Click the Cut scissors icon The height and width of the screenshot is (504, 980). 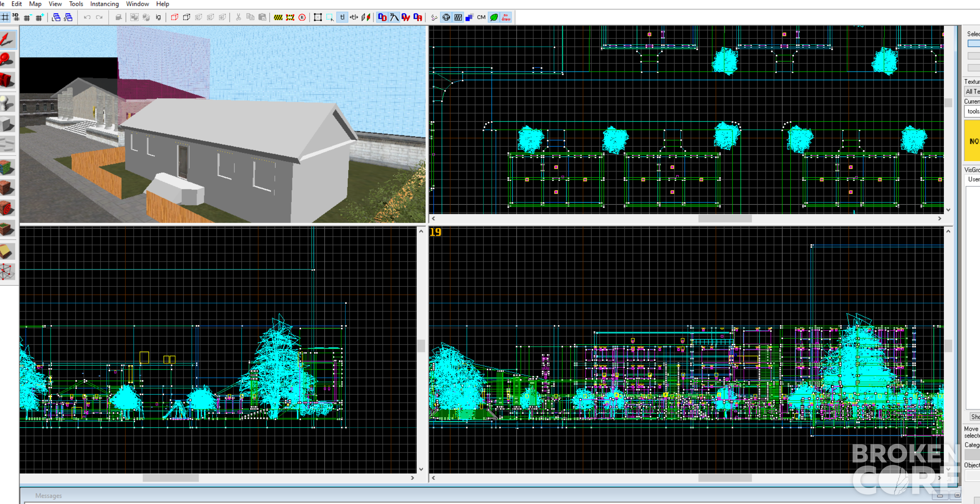(x=238, y=17)
